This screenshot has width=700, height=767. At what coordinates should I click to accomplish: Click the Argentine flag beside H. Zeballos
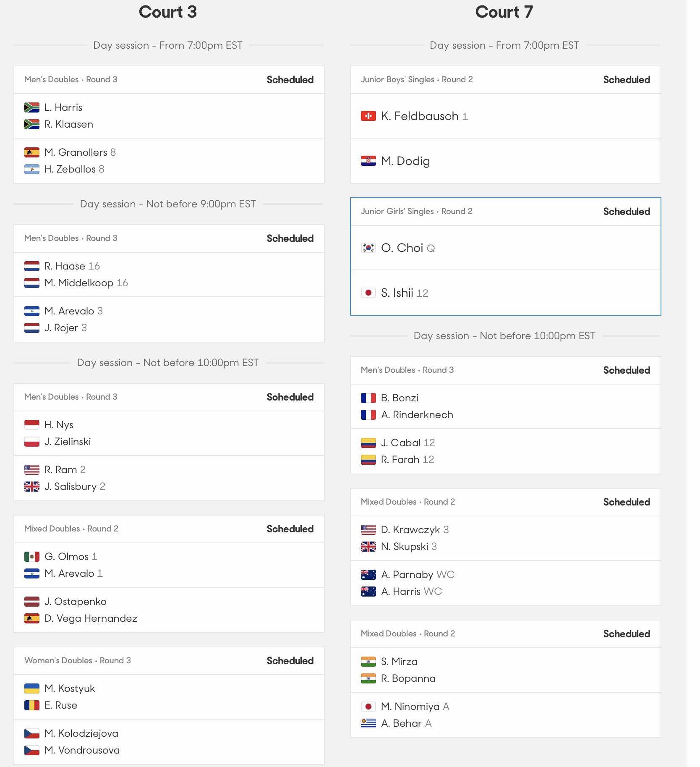[32, 169]
